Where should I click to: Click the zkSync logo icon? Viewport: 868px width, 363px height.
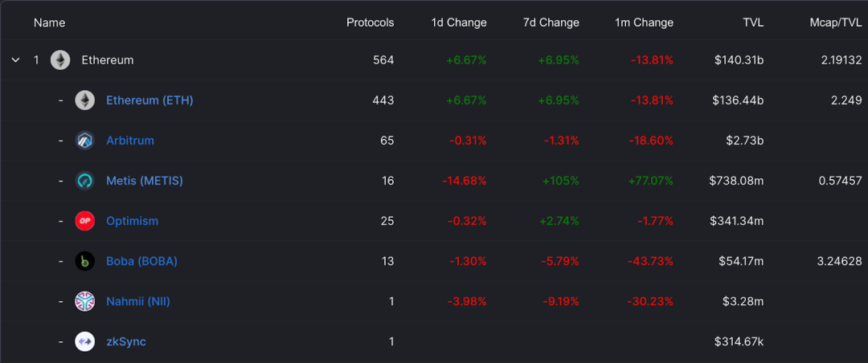coord(84,341)
